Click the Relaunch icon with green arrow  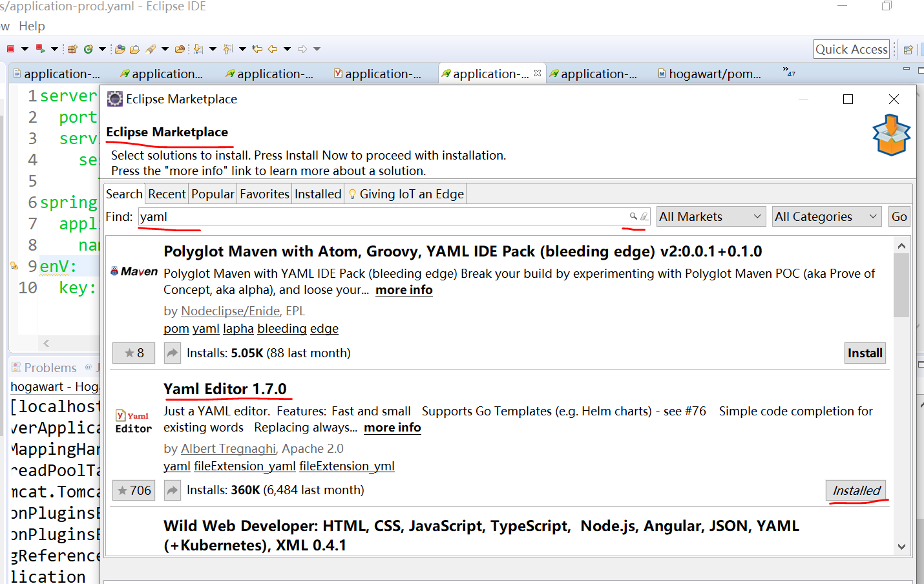[x=40, y=49]
